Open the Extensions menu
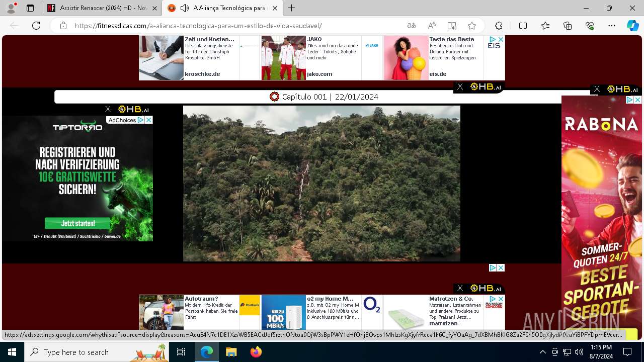644x362 pixels. point(499,26)
